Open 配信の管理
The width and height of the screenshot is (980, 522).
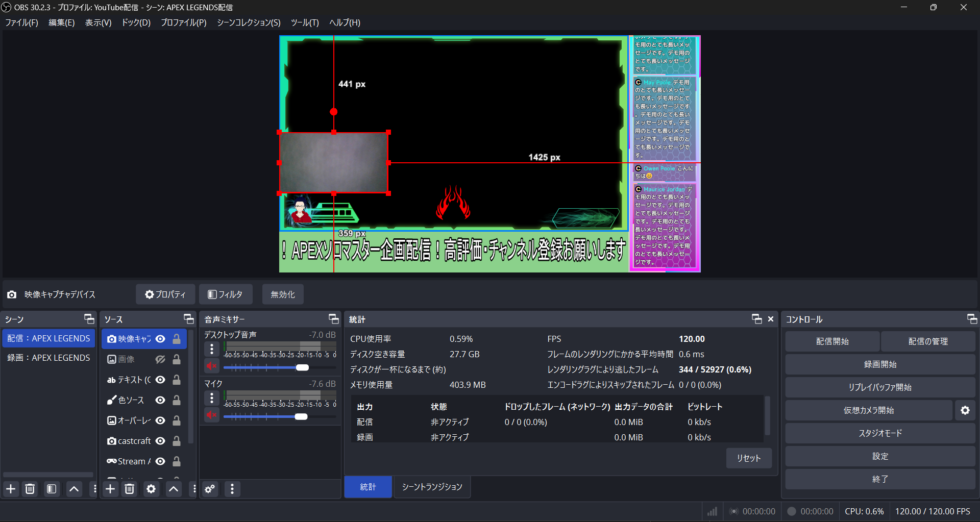point(928,341)
